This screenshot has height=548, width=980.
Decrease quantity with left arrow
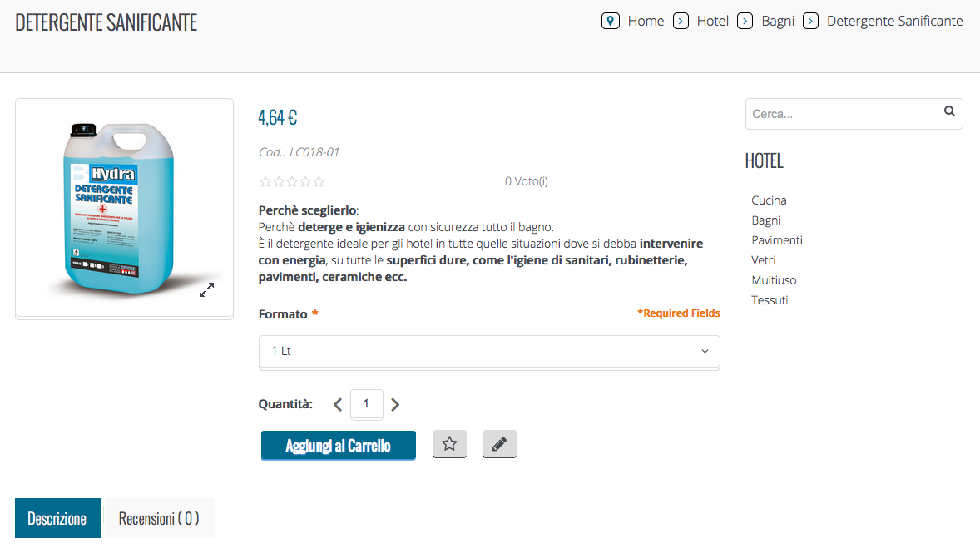coord(338,405)
